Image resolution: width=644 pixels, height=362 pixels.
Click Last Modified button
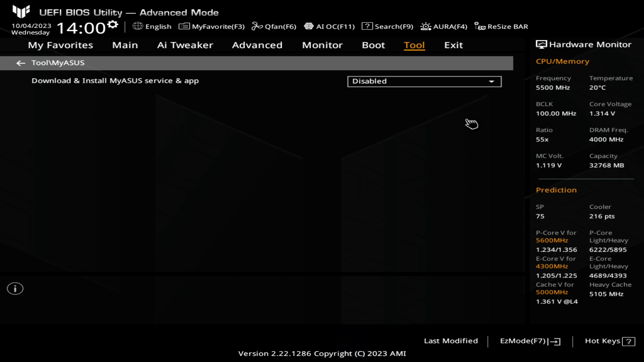451,340
